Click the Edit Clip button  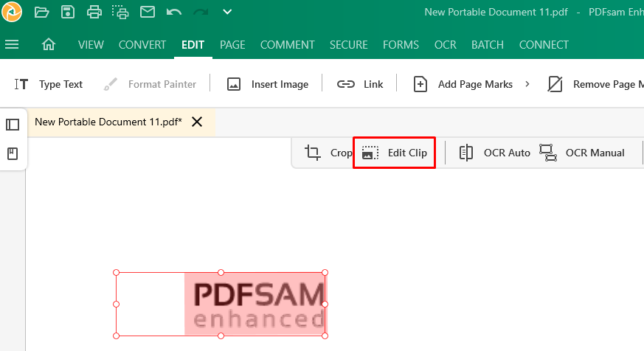point(394,153)
